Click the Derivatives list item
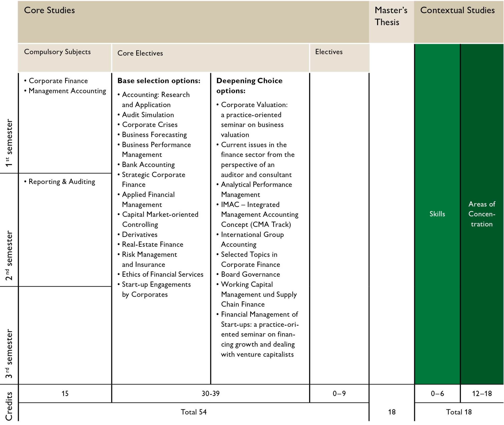 (140, 235)
